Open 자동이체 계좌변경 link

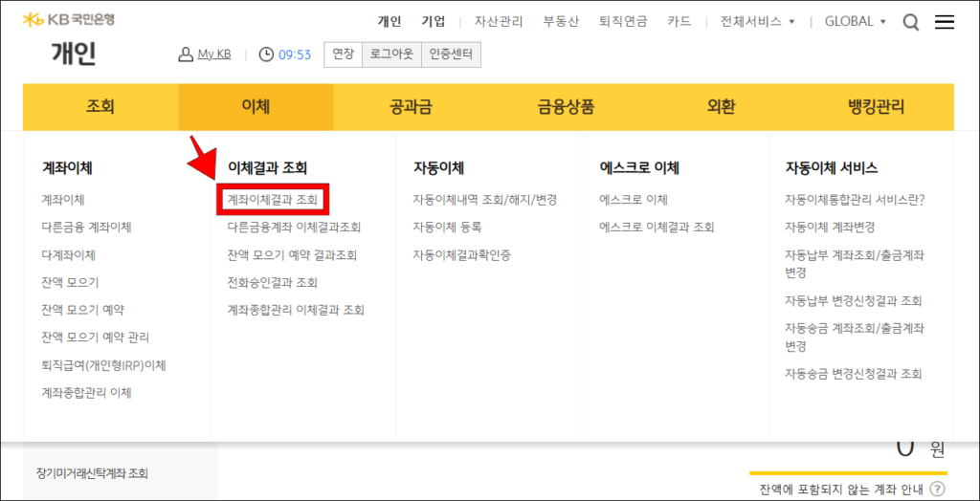click(x=830, y=228)
